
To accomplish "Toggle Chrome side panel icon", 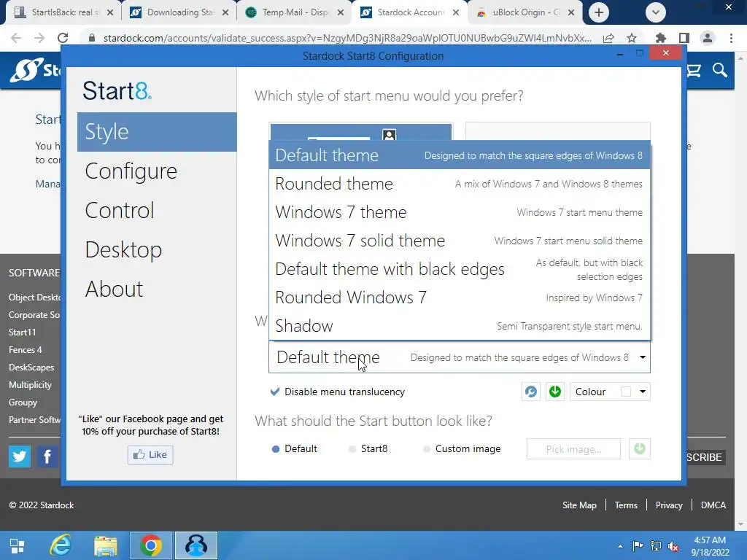I will tap(684, 38).
